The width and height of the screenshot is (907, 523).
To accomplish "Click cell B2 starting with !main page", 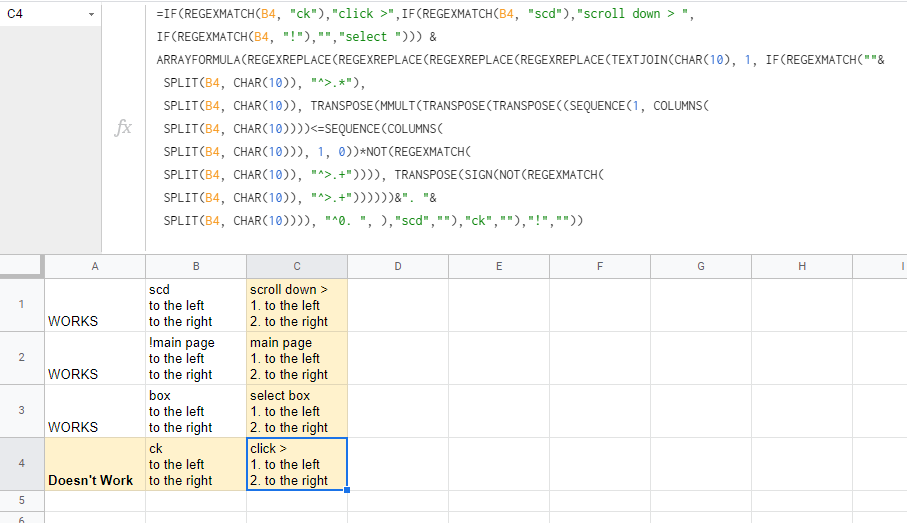I will (x=196, y=358).
